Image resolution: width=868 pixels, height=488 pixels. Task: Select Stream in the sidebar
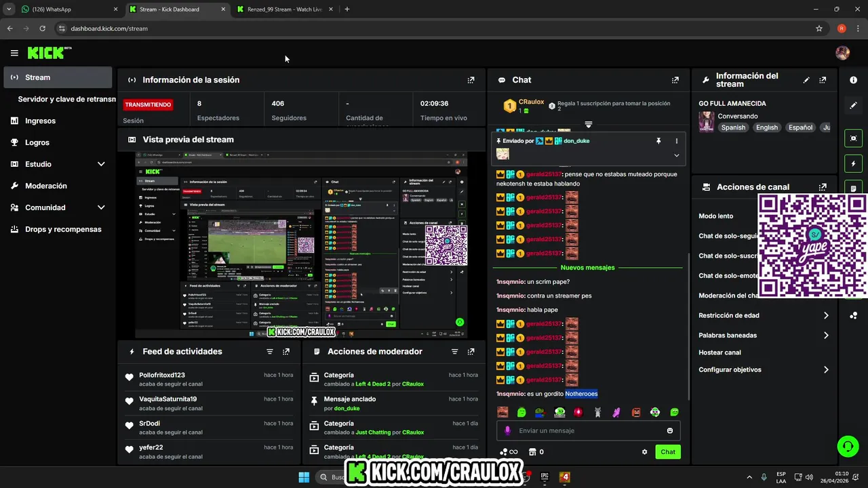tap(58, 77)
